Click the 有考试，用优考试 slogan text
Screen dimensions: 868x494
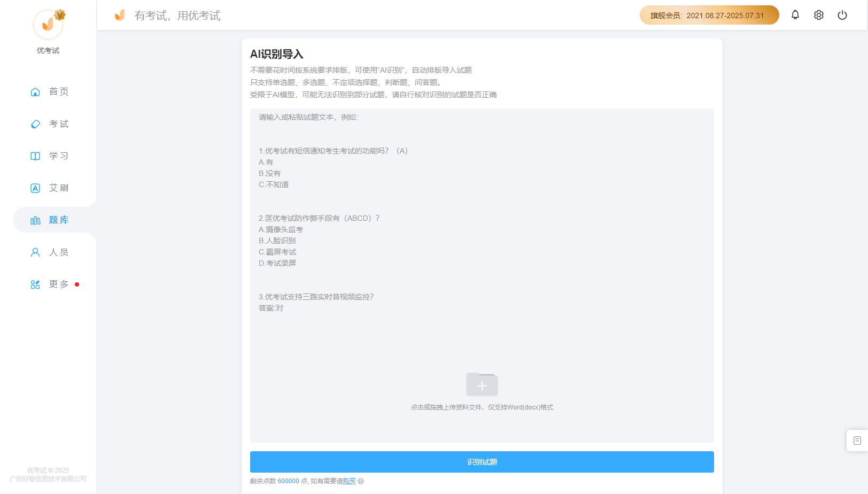point(177,16)
